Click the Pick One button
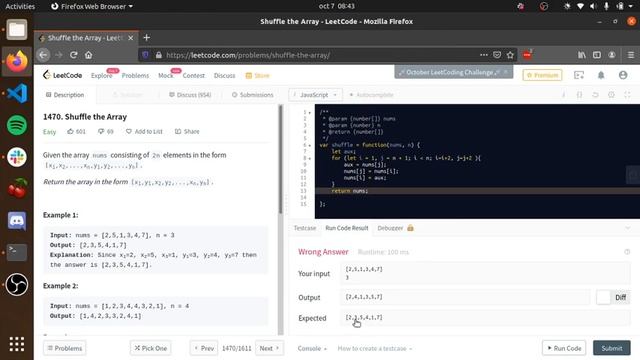This screenshot has height=360, width=640. tap(151, 348)
